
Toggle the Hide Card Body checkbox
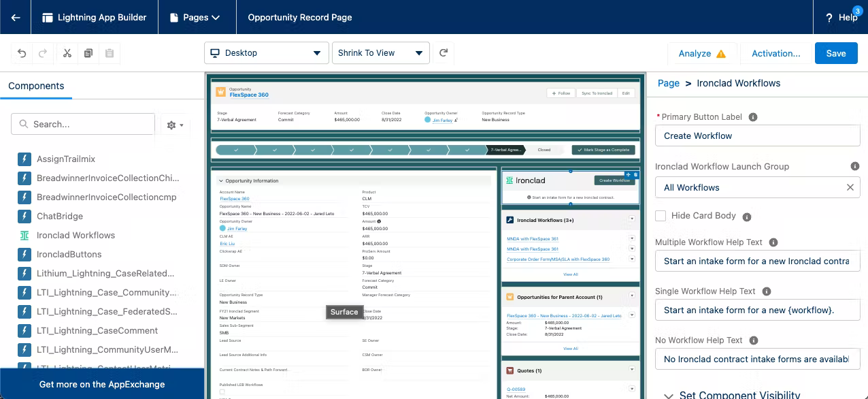[661, 216]
